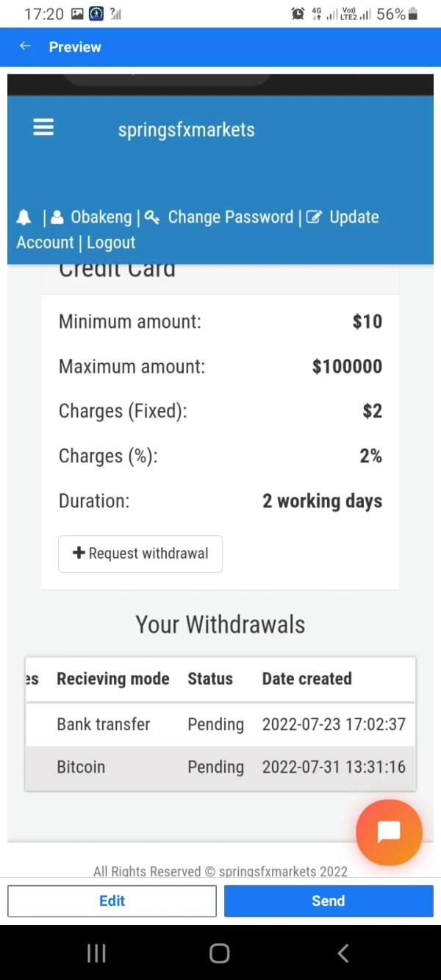Tap the notification bell icon
This screenshot has height=980, width=441.
24,218
